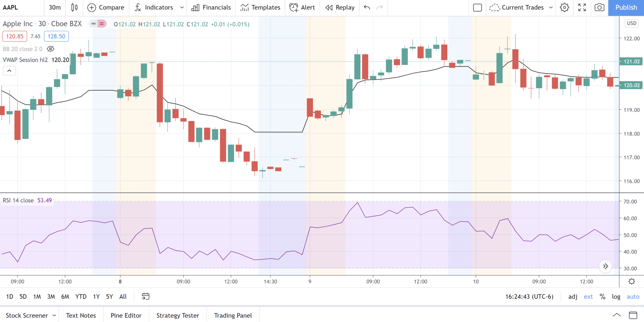Click the Publish button
Viewport: 644px width, 322px height.
(x=626, y=7)
